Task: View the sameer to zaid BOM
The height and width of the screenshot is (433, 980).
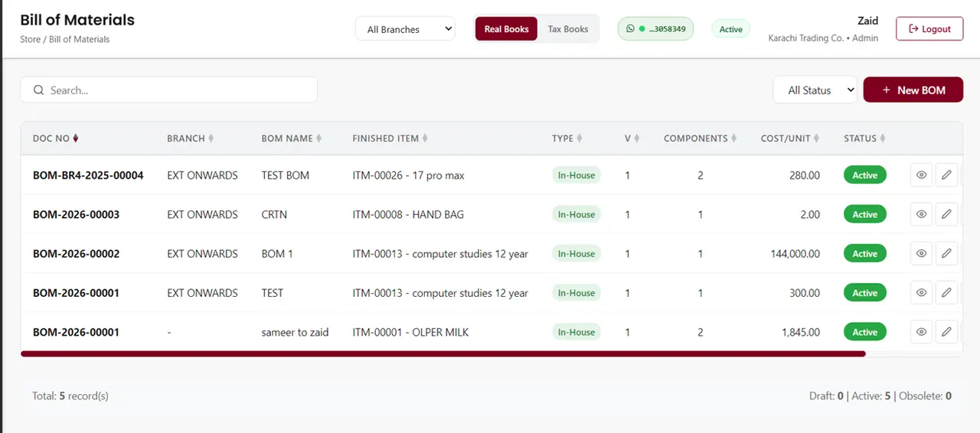Action: point(922,332)
